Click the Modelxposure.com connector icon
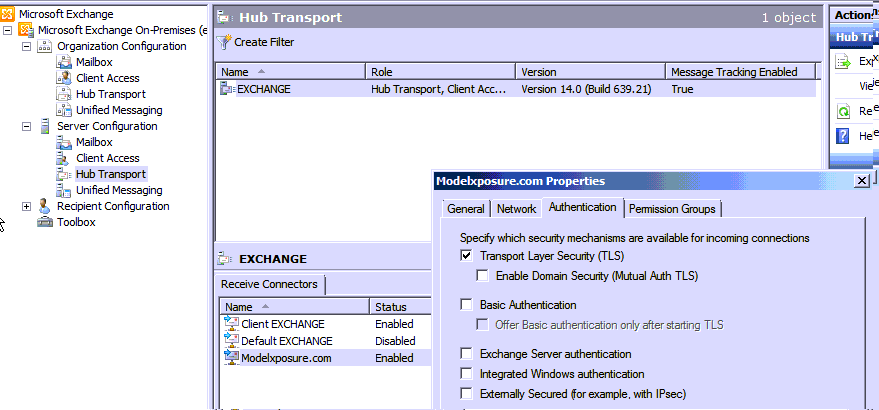Screen dimensions: 879x410 231,357
